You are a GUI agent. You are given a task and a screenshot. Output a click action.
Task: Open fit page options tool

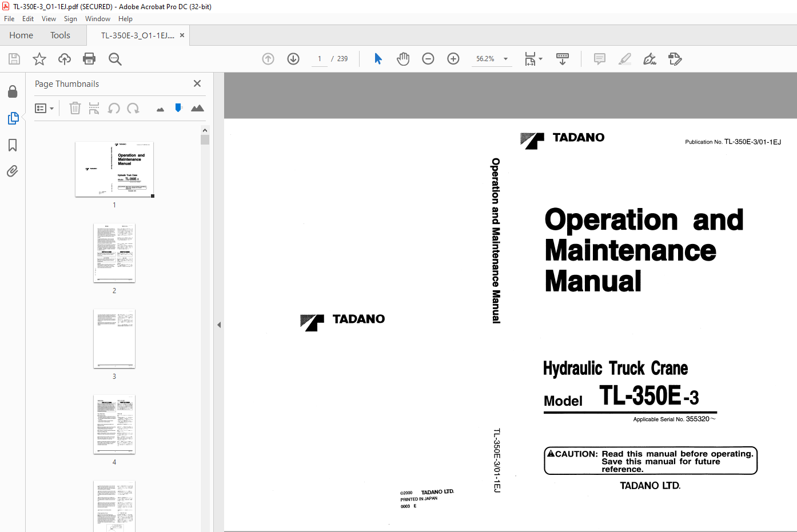click(x=533, y=59)
